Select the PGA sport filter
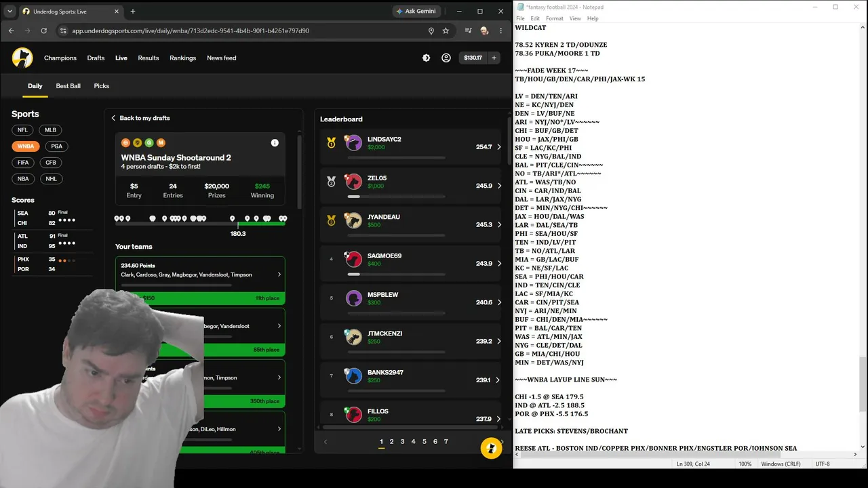Screen dimensions: 868x488 [x=57, y=146]
